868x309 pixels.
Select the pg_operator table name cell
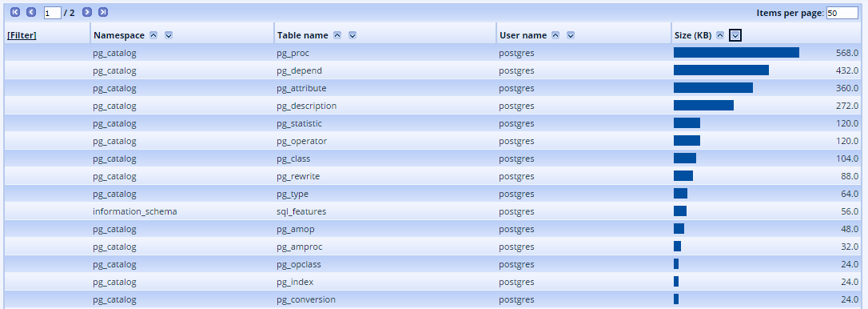coord(301,141)
